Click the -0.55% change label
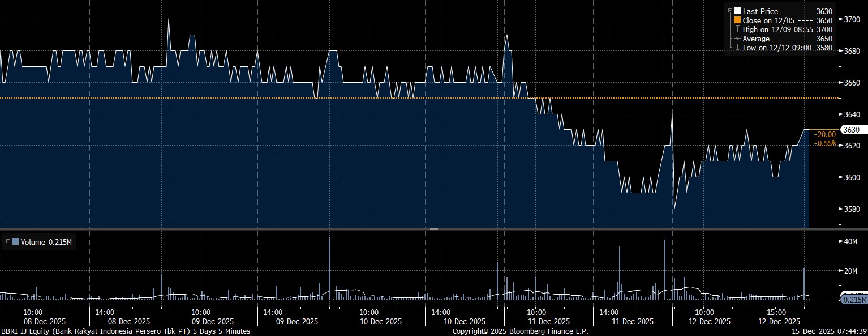Image resolution: width=868 pixels, height=336 pixels. click(x=824, y=143)
